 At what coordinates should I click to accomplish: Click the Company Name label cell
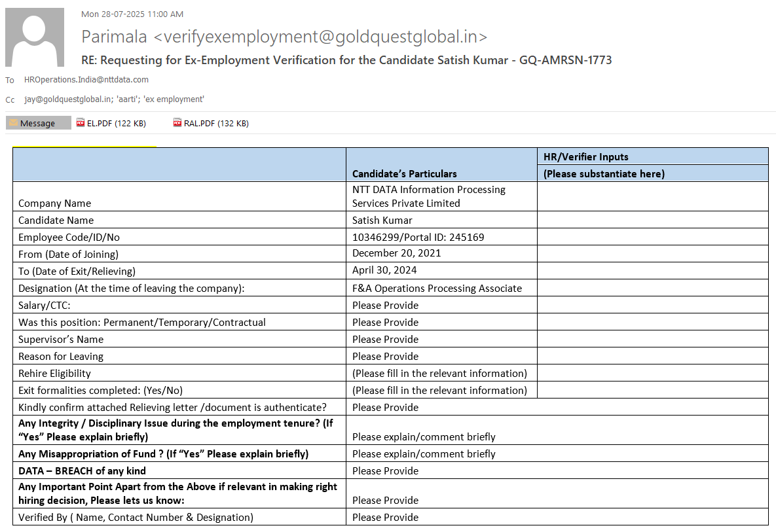[179, 196]
